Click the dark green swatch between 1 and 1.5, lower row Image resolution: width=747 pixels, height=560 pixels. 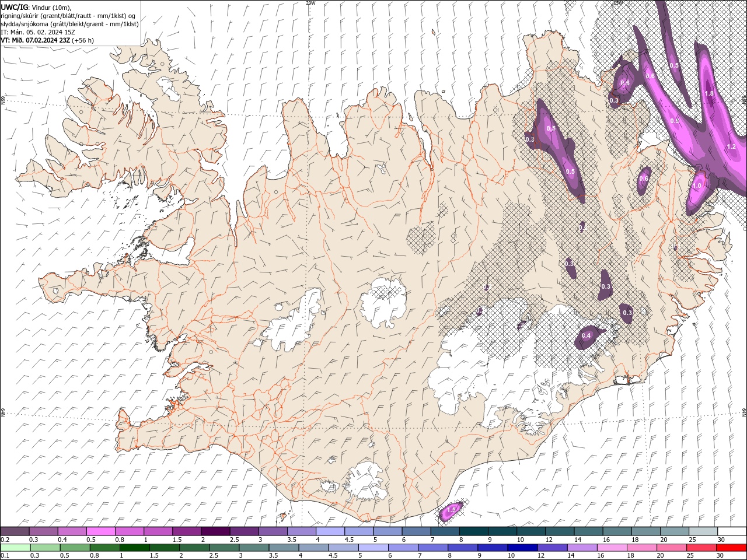[x=134, y=548]
